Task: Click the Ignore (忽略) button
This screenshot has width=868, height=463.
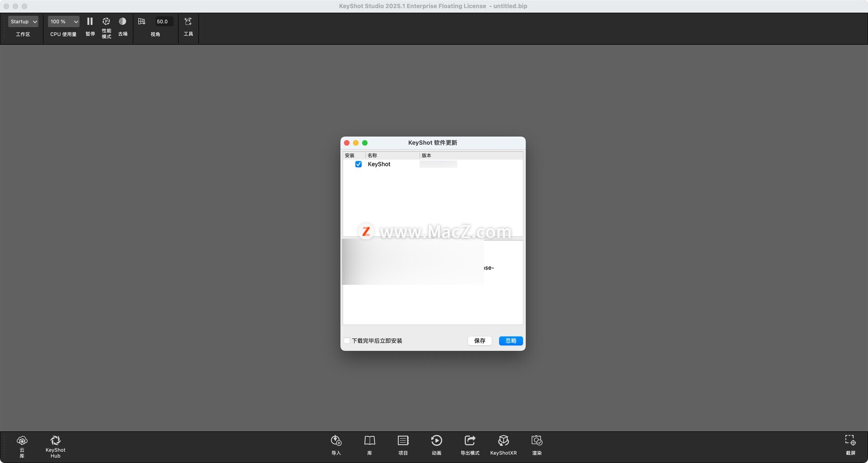Action: coord(511,341)
